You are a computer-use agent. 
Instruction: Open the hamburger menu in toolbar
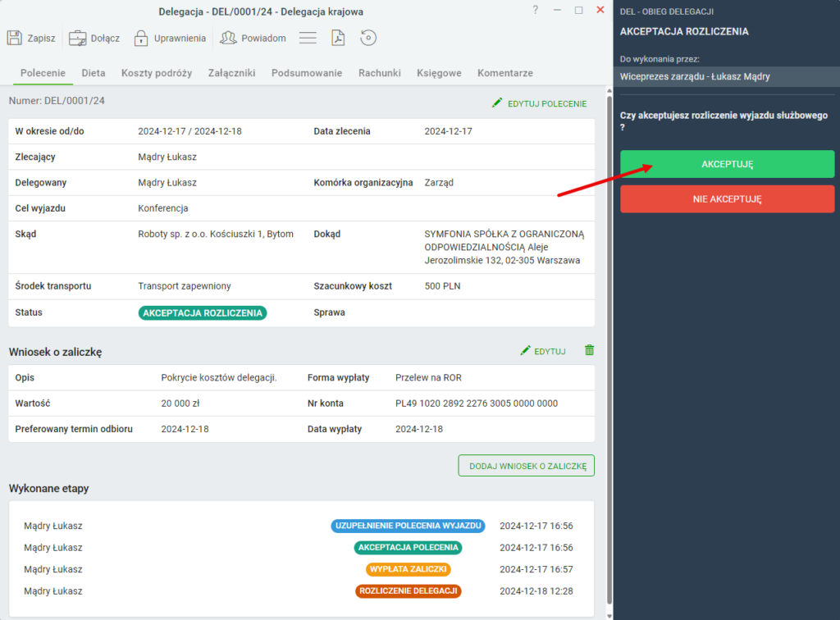[x=308, y=38]
